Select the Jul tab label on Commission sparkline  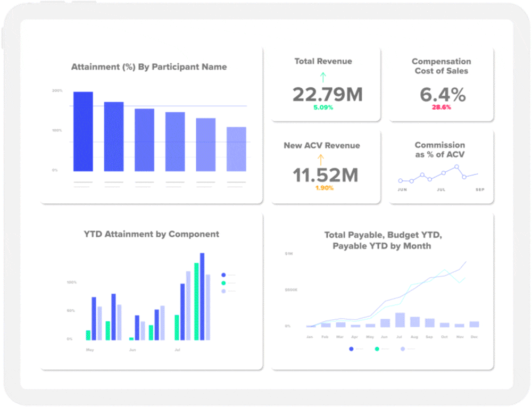(x=440, y=189)
